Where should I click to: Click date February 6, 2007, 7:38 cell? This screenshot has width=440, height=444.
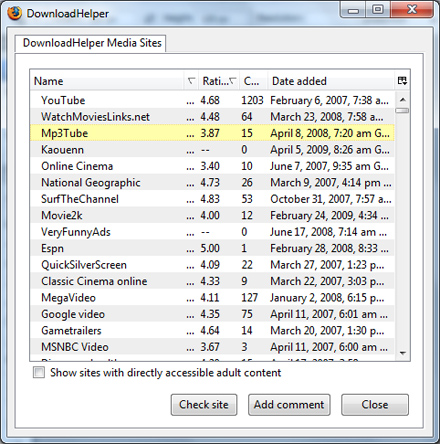pyautogui.click(x=329, y=100)
